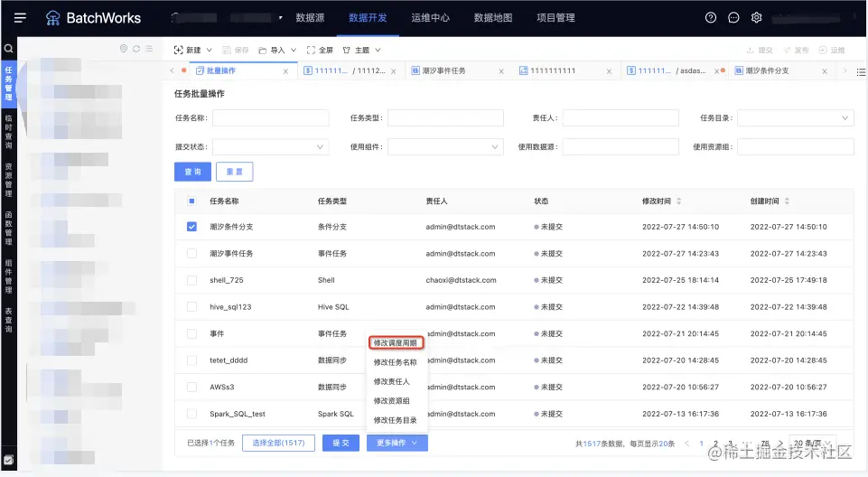Open the 任务目录 dropdown

point(796,117)
